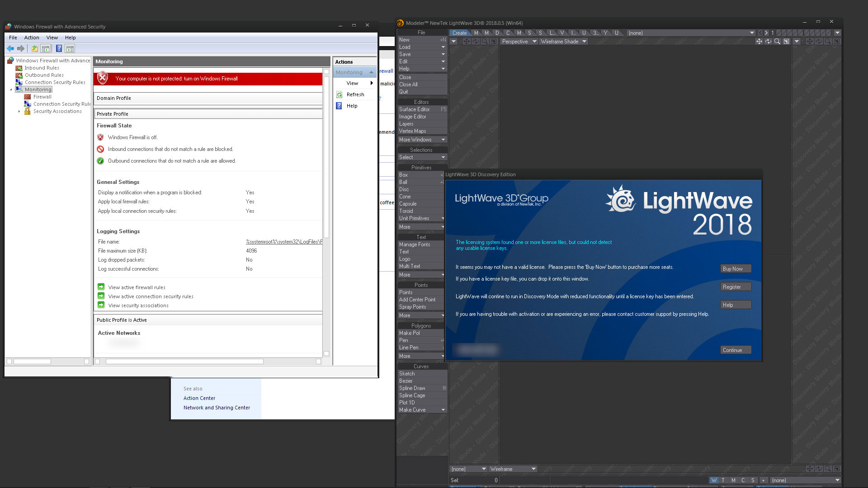Screen dimensions: 868x488
Task: Open the Action menu in Firewall window
Action: tap(32, 38)
